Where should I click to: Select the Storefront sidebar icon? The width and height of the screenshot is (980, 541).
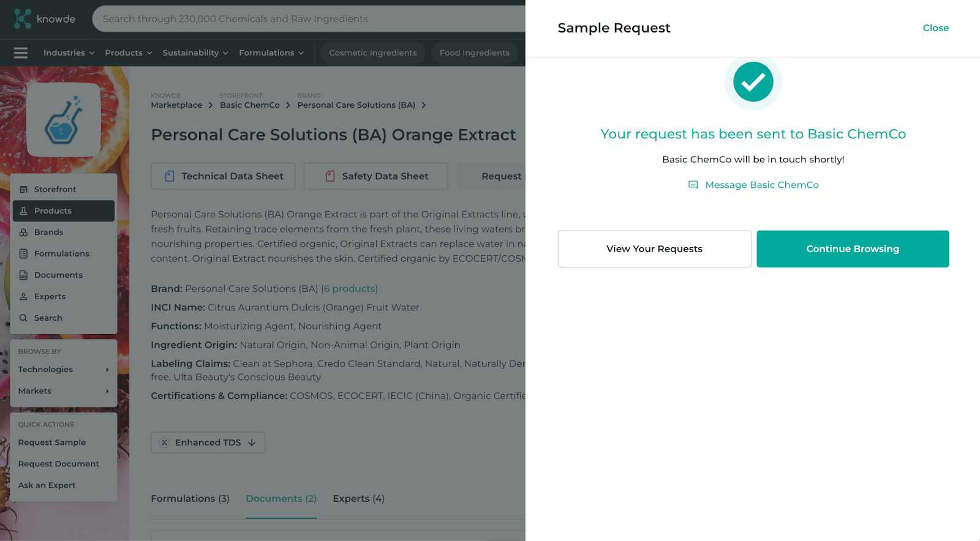[24, 189]
